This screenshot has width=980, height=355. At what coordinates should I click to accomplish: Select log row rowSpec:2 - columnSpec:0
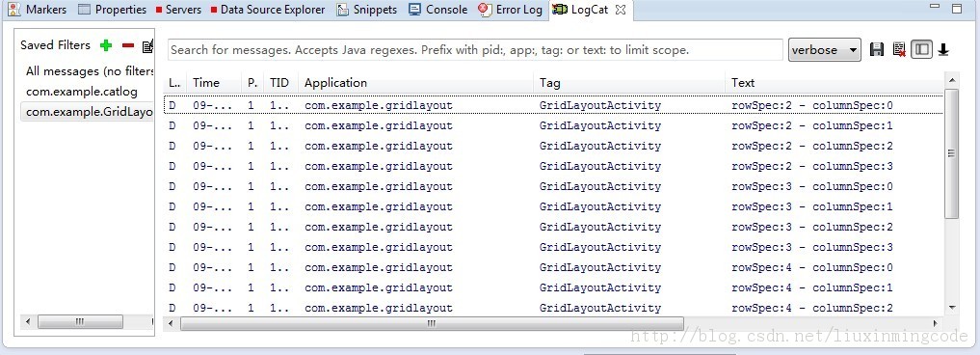pyautogui.click(x=553, y=105)
